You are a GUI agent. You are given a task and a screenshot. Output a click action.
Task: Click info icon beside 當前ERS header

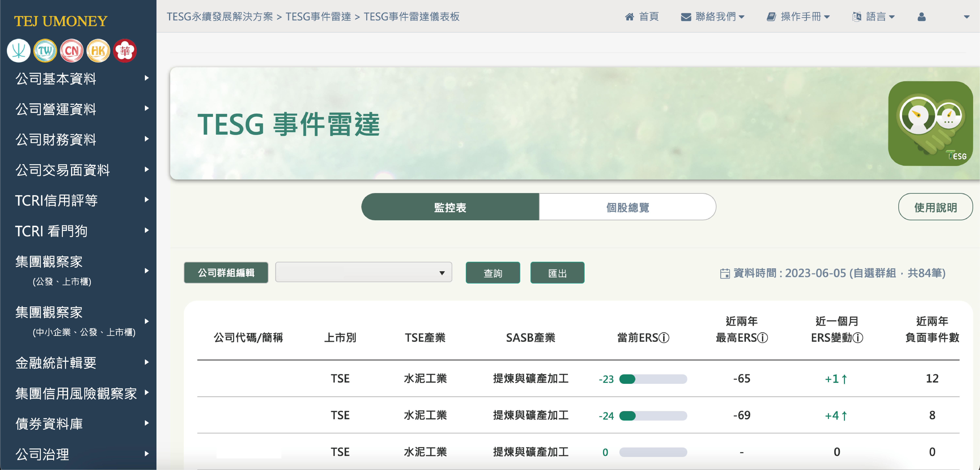pyautogui.click(x=664, y=338)
